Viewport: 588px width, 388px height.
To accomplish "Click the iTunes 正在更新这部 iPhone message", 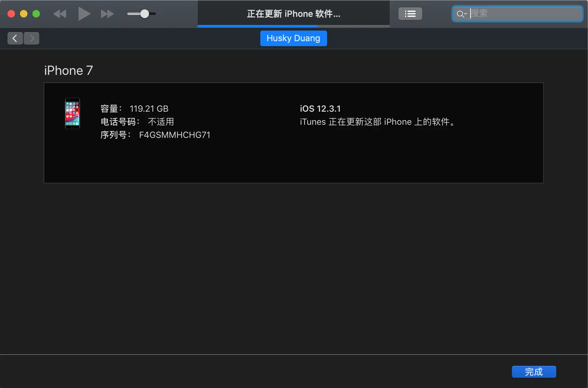I will coord(377,122).
